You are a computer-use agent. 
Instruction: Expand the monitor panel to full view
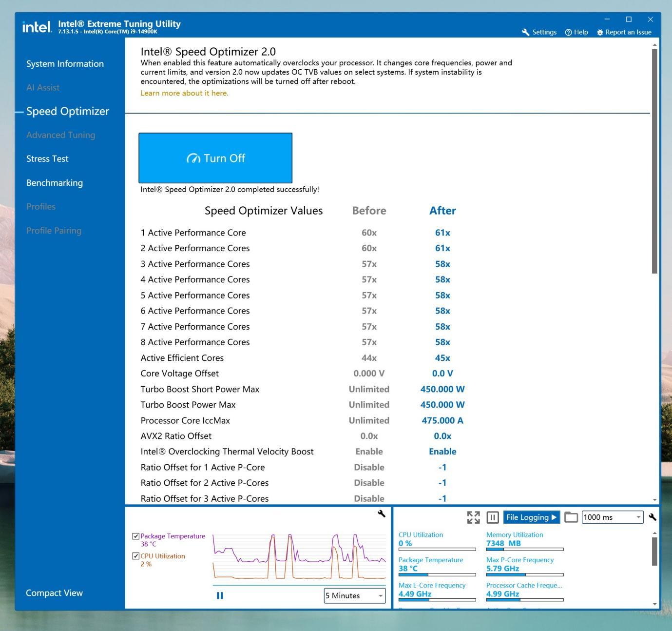point(473,517)
